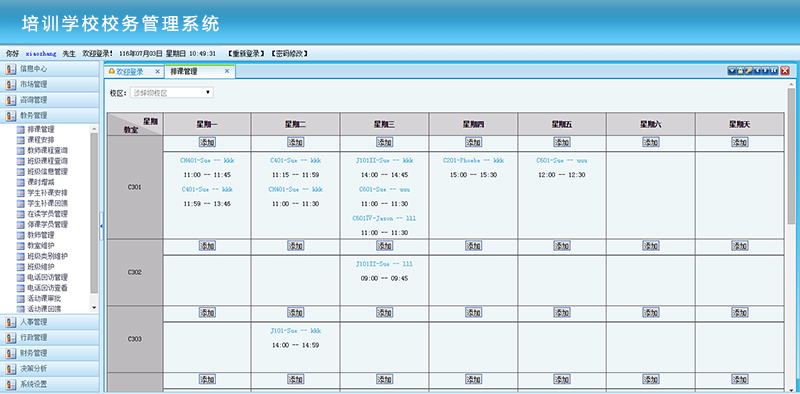The image size is (800, 394).
Task: Click the icon next to 教师管理
Action: 20,235
